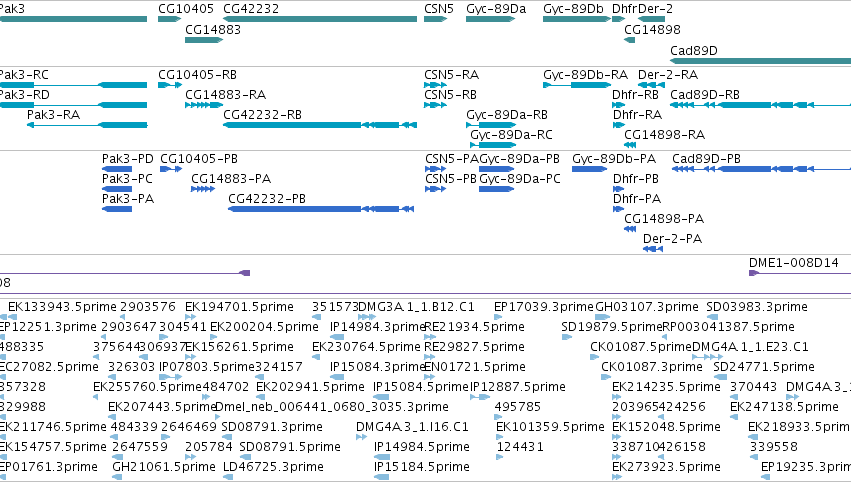Click protein CSN5-PB label
The image size is (851, 482).
450,179
